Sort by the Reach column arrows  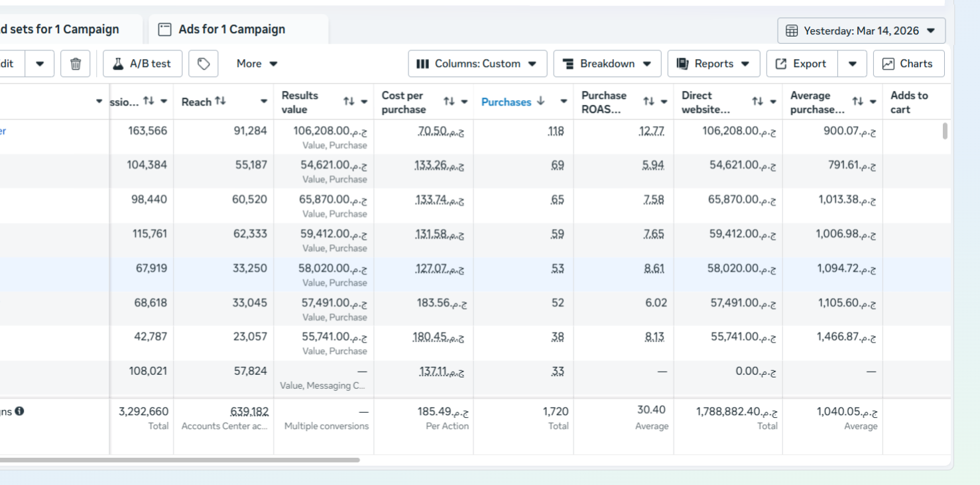(220, 102)
